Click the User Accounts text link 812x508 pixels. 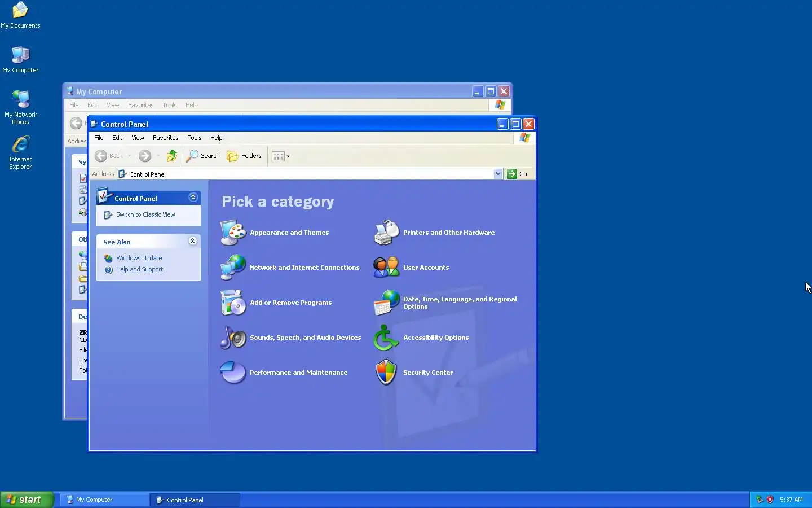click(x=426, y=268)
